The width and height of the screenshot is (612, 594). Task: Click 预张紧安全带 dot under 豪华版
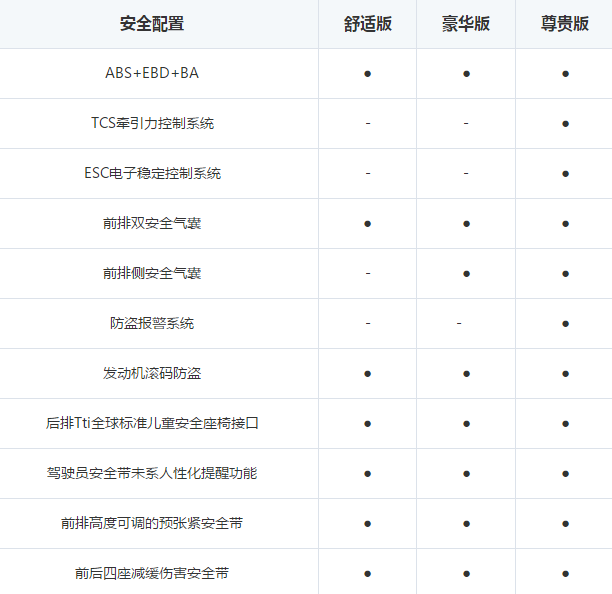click(466, 524)
